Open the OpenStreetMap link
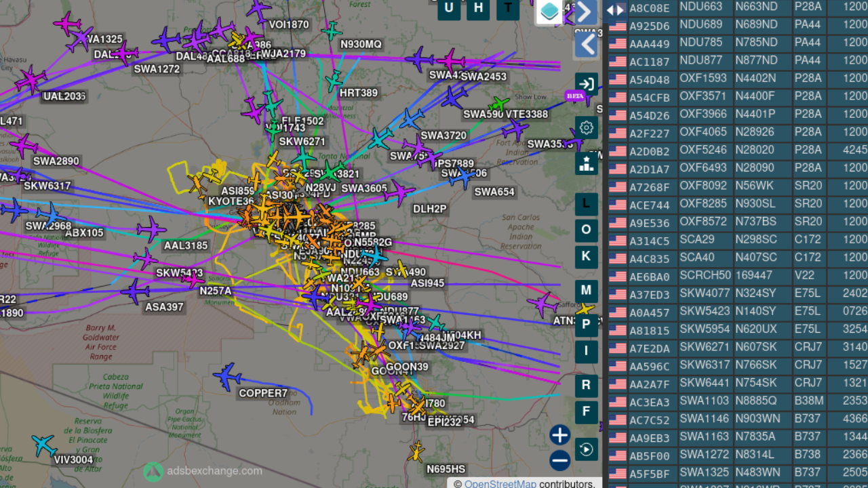868x488 pixels. [x=500, y=483]
